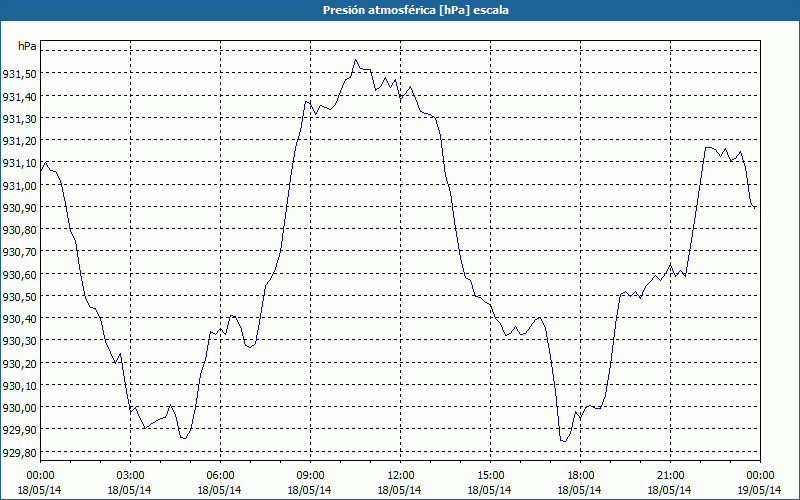Select the 931,50 y-axis label
This screenshot has width=800, height=500.
tap(19, 74)
